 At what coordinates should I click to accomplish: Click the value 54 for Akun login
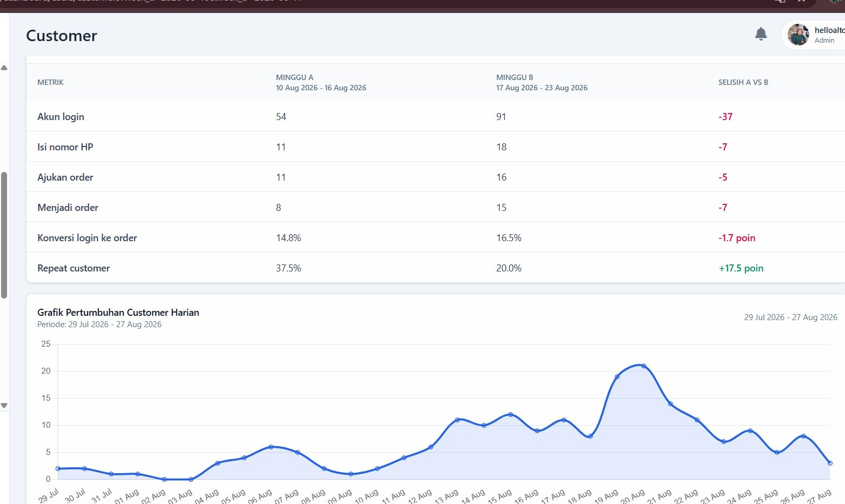[281, 117]
